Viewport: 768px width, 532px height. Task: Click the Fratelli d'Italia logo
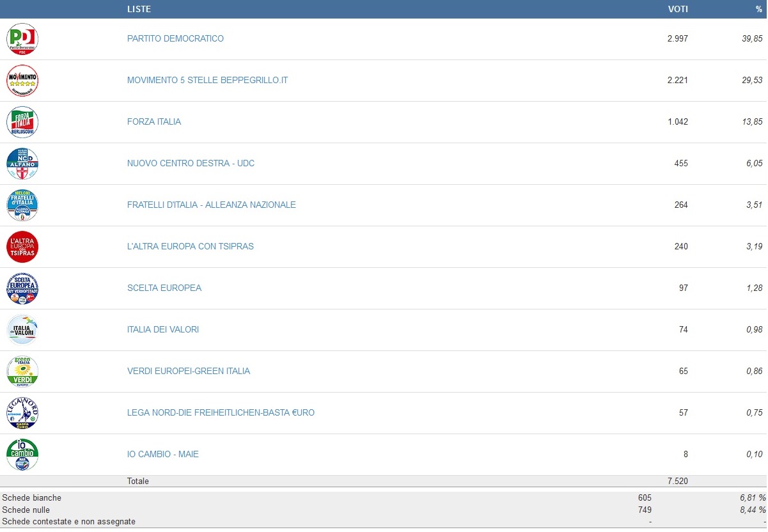tap(22, 205)
